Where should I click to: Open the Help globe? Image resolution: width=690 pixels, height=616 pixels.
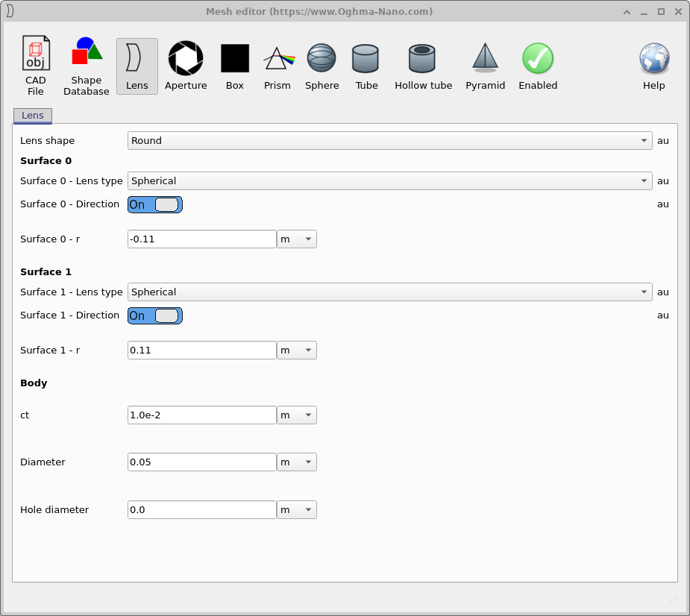click(x=653, y=58)
